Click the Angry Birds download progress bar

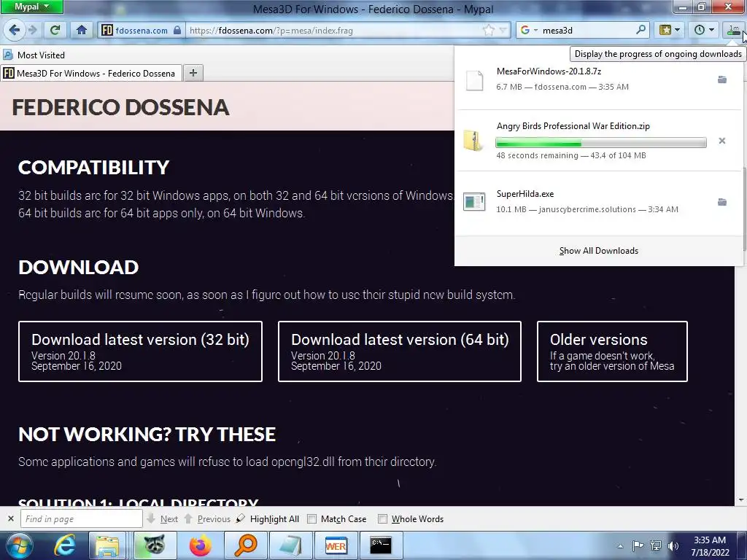pos(601,142)
